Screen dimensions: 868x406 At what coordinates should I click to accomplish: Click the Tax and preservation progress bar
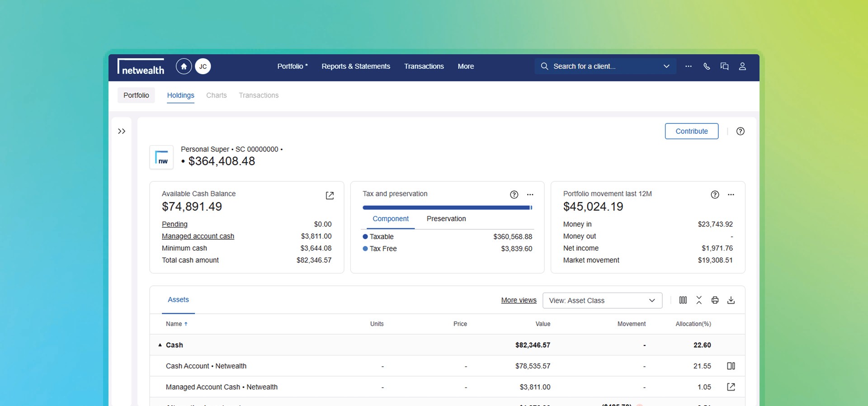[x=447, y=208]
